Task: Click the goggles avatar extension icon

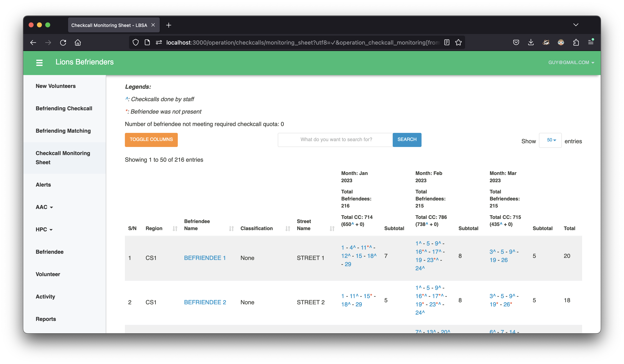Action: pyautogui.click(x=561, y=42)
